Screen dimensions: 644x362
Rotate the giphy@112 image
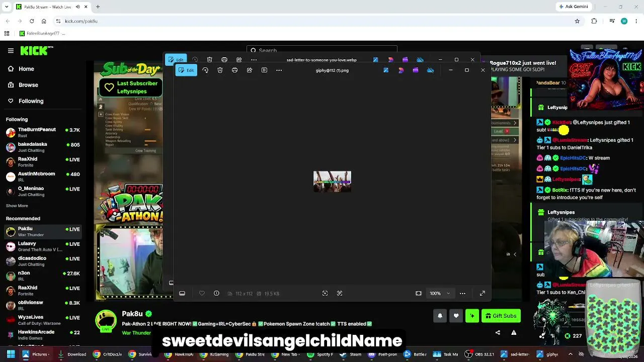click(205, 70)
